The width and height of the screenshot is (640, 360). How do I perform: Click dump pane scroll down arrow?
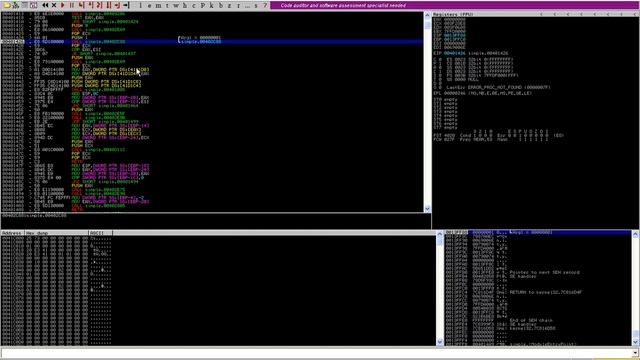[x=440, y=342]
